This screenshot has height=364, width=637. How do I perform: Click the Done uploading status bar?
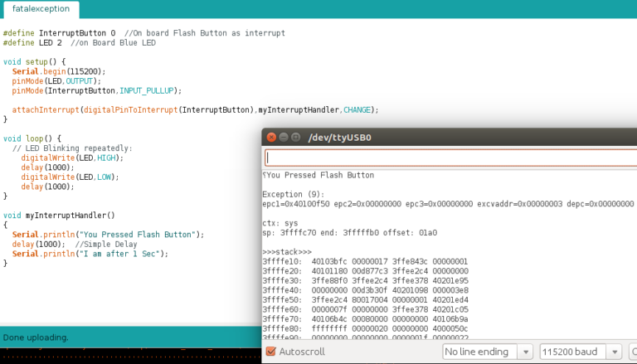(124, 337)
